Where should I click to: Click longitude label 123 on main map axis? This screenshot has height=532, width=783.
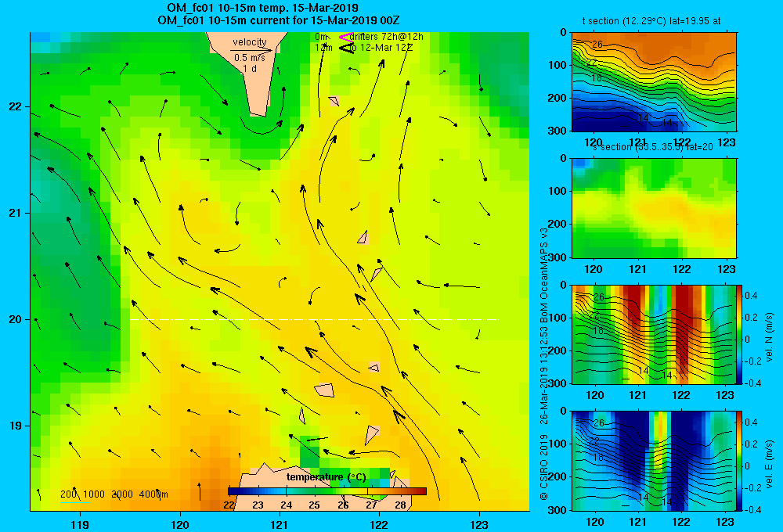(x=479, y=524)
